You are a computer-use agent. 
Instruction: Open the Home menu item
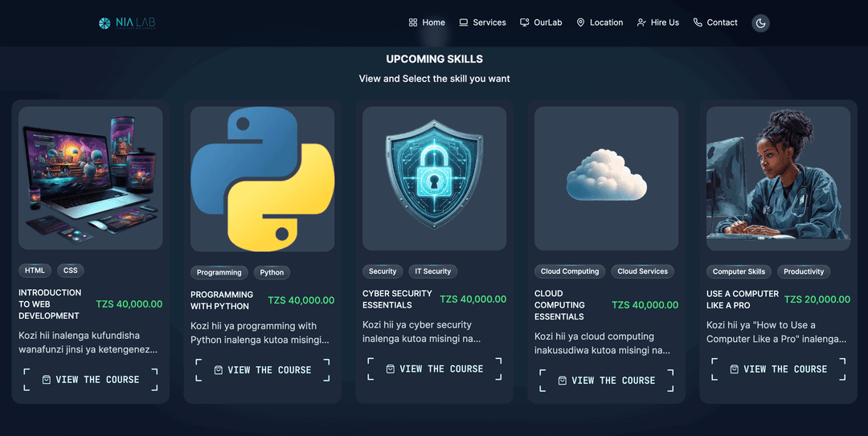[427, 22]
